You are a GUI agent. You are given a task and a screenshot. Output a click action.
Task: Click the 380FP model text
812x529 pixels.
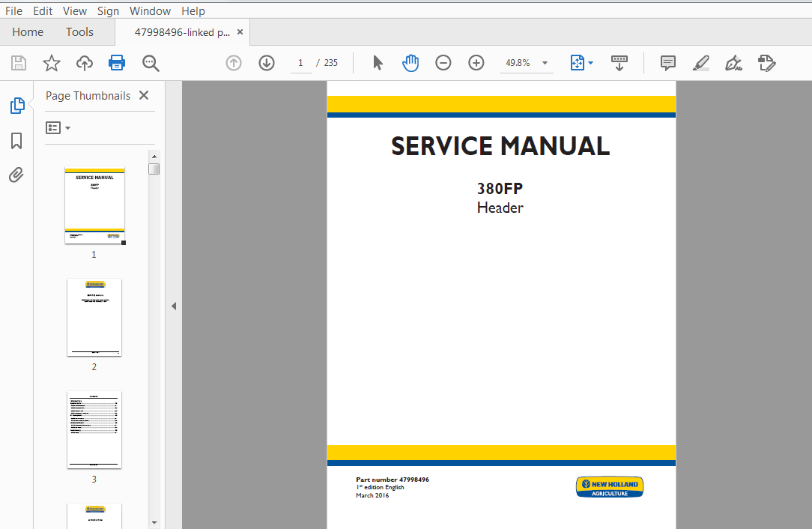500,188
